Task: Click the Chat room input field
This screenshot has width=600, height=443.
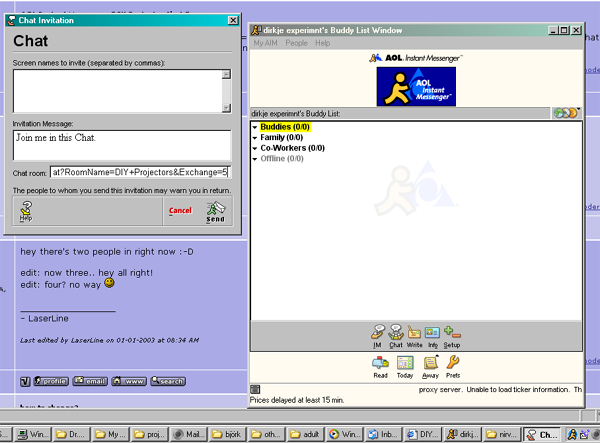Action: tap(140, 172)
